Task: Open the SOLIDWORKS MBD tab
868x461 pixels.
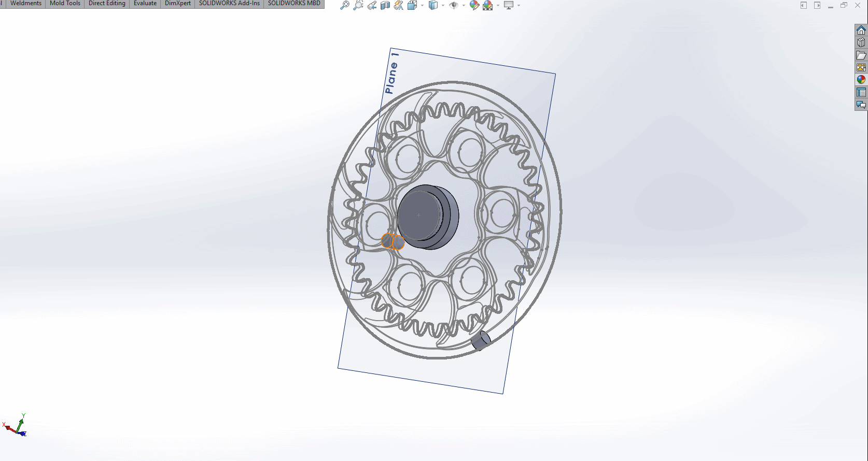Action: pyautogui.click(x=294, y=4)
